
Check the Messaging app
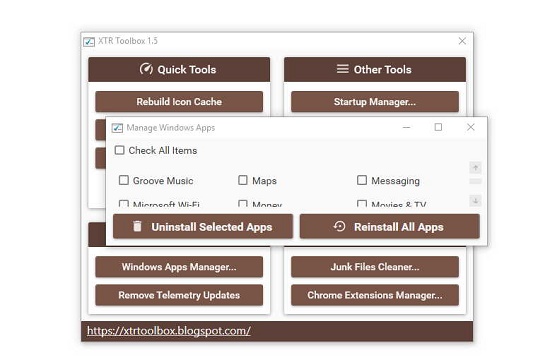[362, 180]
